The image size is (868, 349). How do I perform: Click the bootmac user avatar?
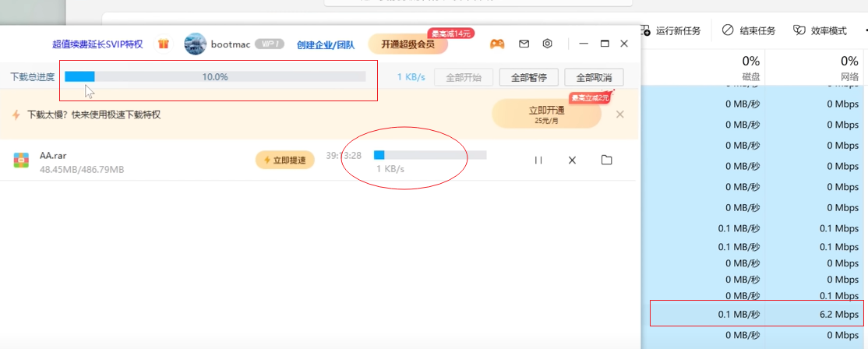195,44
